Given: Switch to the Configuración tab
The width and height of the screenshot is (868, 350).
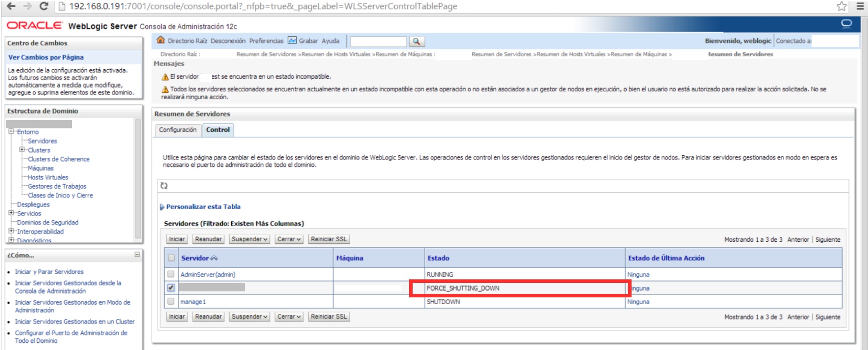Looking at the screenshot, I should [177, 130].
